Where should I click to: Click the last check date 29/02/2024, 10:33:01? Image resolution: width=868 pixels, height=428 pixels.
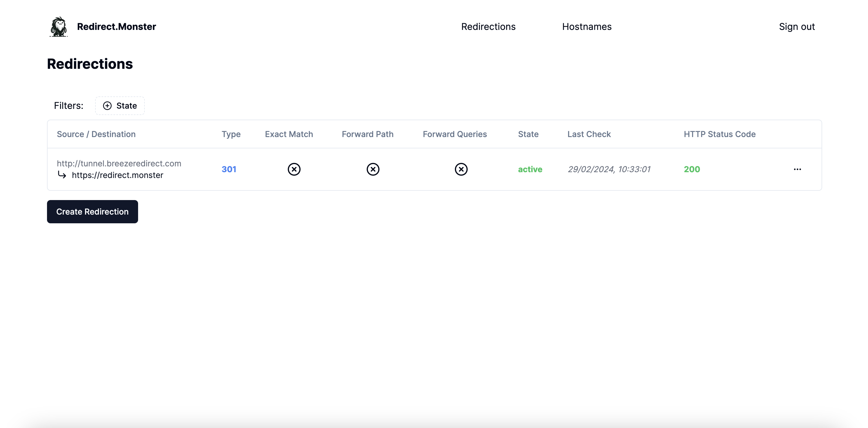609,169
